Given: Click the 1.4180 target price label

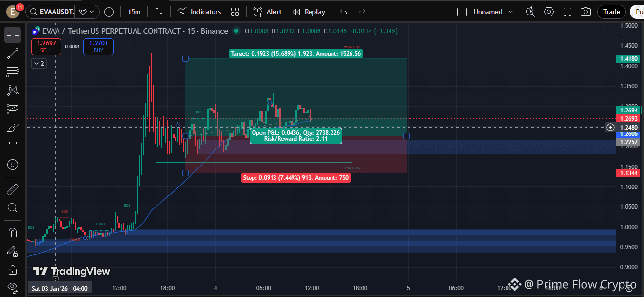Looking at the screenshot, I should (x=628, y=59).
